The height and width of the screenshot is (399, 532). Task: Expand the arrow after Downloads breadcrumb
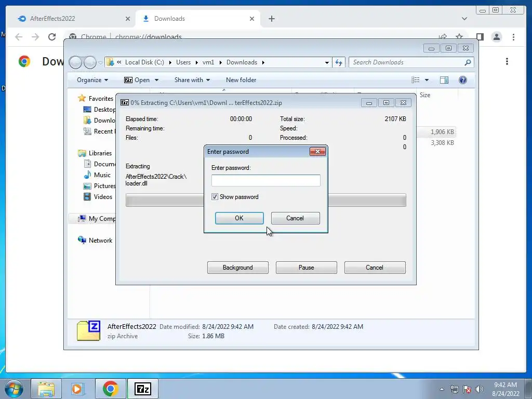(x=263, y=62)
